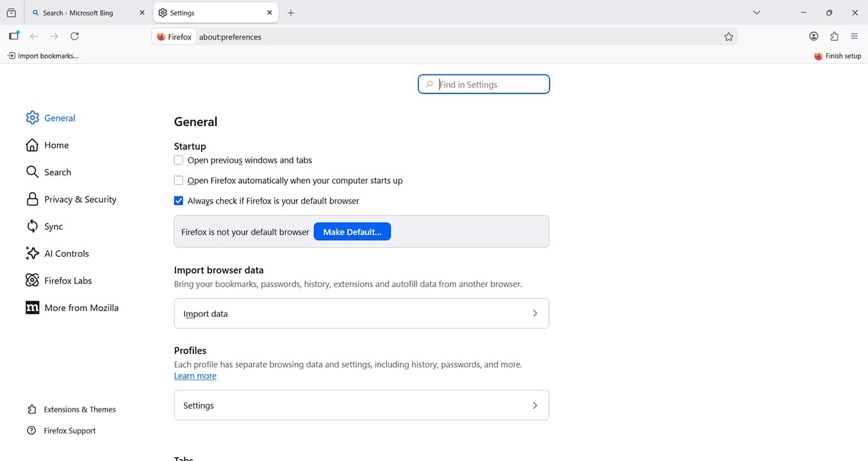Toggle the sidebar icon in the toolbar

(x=13, y=36)
